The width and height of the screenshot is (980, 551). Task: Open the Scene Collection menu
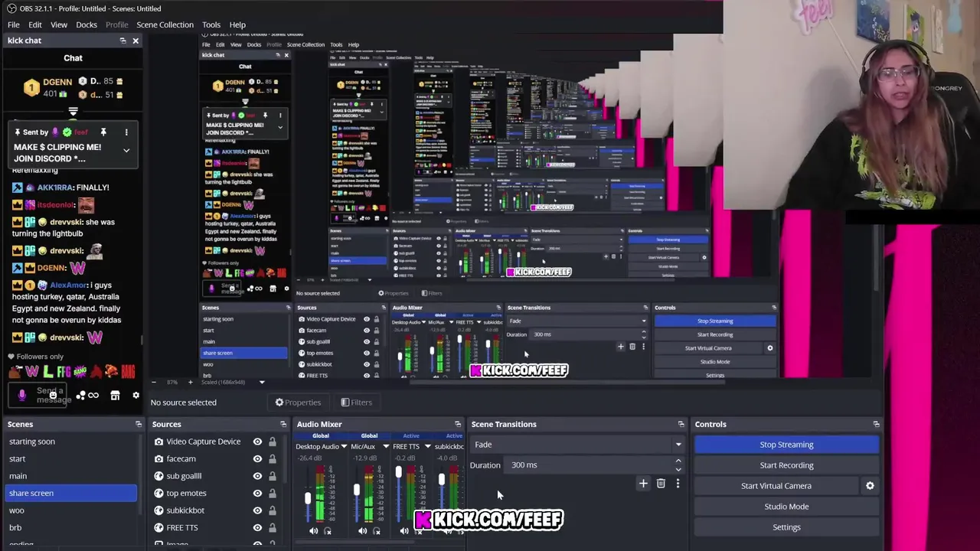165,24
